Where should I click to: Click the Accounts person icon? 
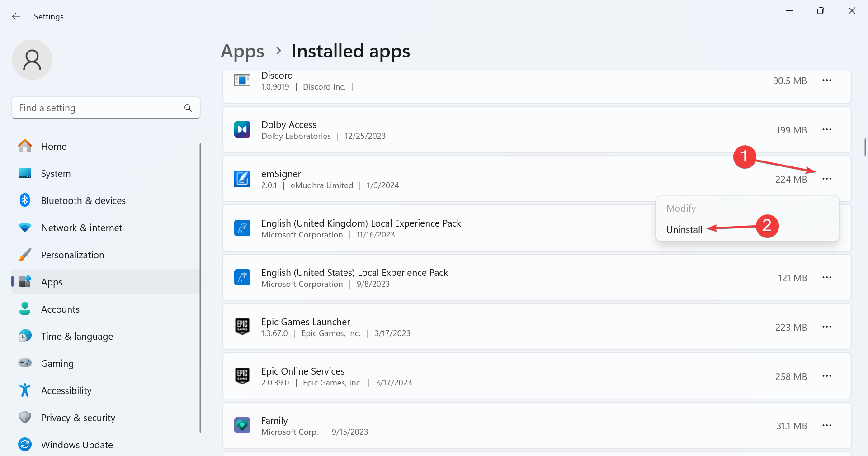tap(25, 309)
